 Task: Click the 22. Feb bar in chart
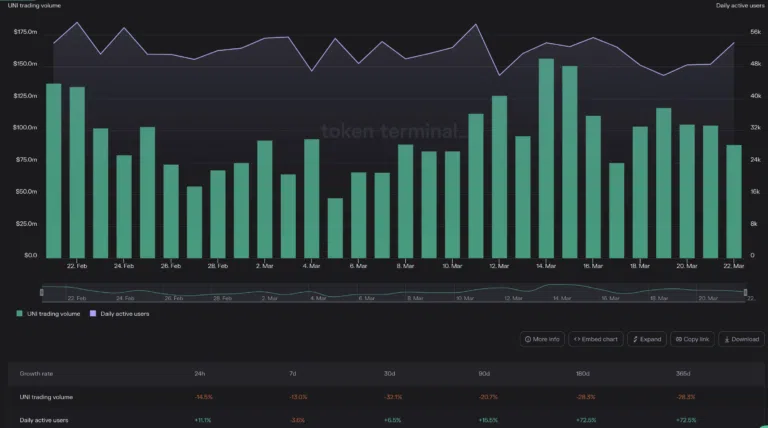[x=77, y=172]
